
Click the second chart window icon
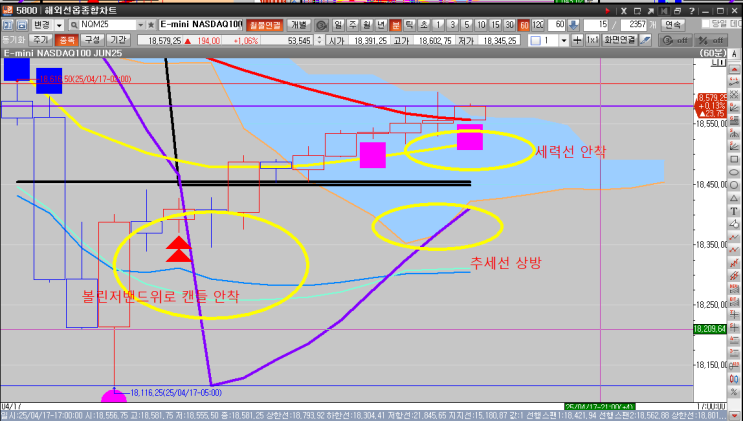point(21,25)
